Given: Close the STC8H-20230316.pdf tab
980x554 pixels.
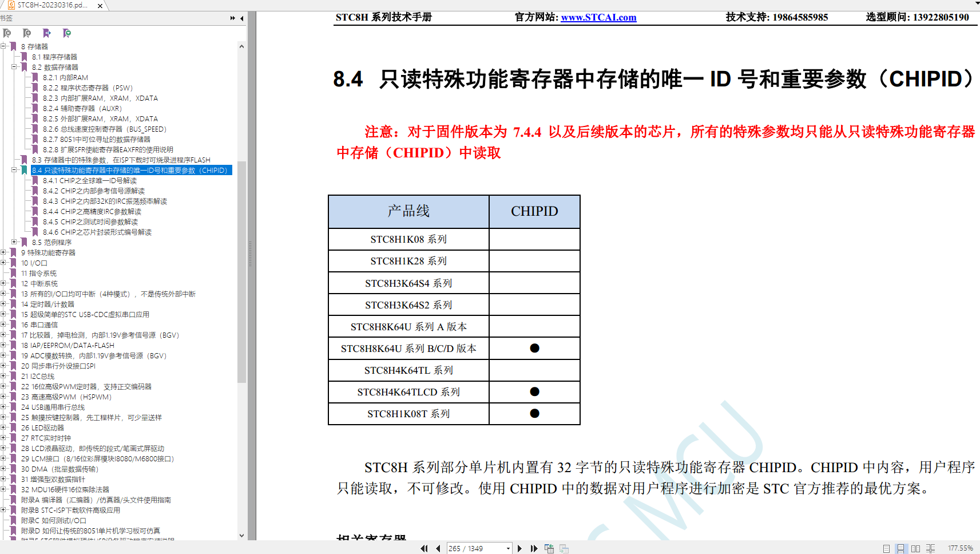Looking at the screenshot, I should click(x=100, y=6).
